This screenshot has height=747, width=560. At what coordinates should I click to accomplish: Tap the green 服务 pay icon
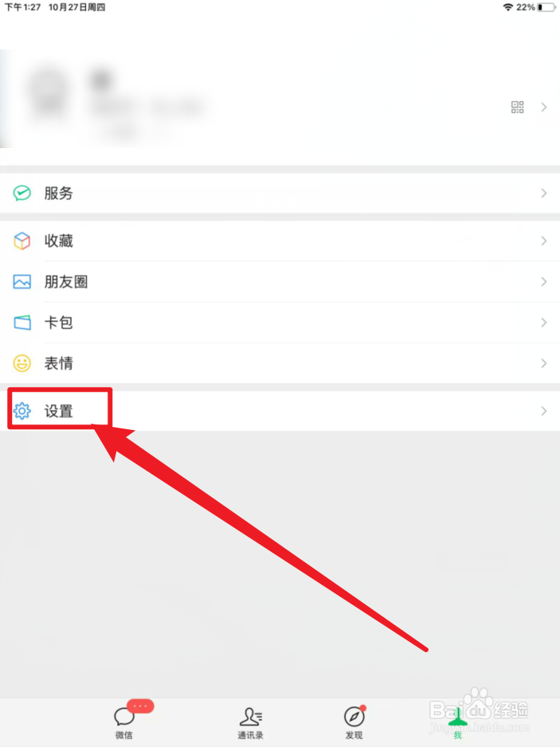point(22,193)
